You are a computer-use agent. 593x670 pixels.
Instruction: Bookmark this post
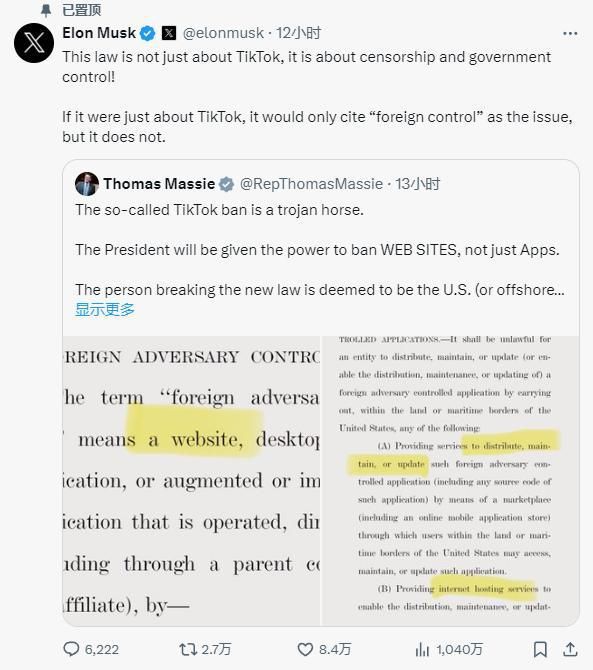click(x=540, y=649)
